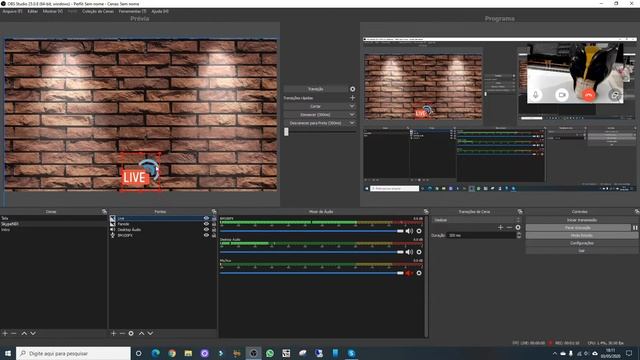
Task: Unmute the Mic/Aux mixer channel
Action: (x=409, y=273)
